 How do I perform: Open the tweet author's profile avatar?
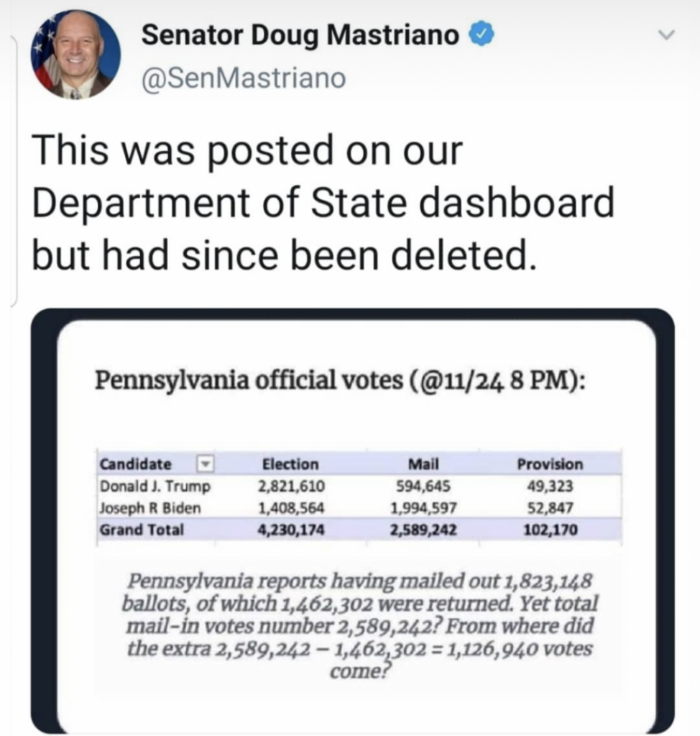[x=75, y=55]
